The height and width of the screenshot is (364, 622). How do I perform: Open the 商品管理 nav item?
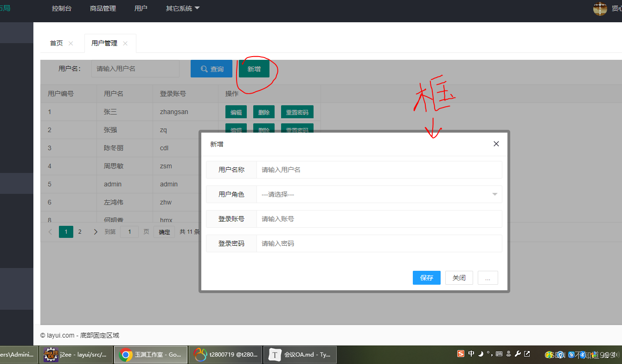103,8
